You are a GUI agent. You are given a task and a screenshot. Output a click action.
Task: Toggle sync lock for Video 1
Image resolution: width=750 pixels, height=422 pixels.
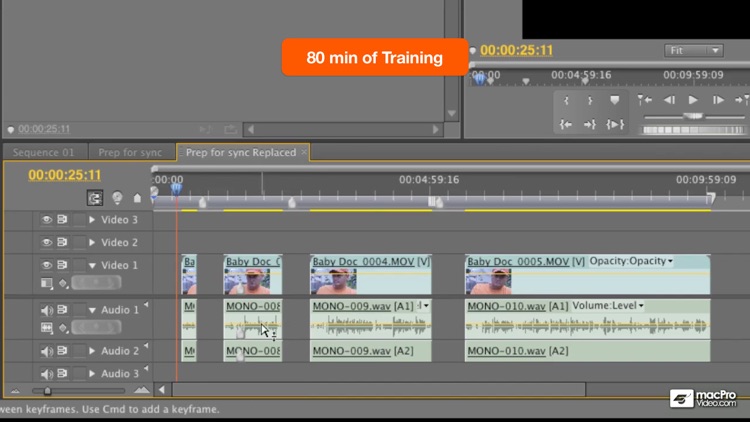pos(62,265)
